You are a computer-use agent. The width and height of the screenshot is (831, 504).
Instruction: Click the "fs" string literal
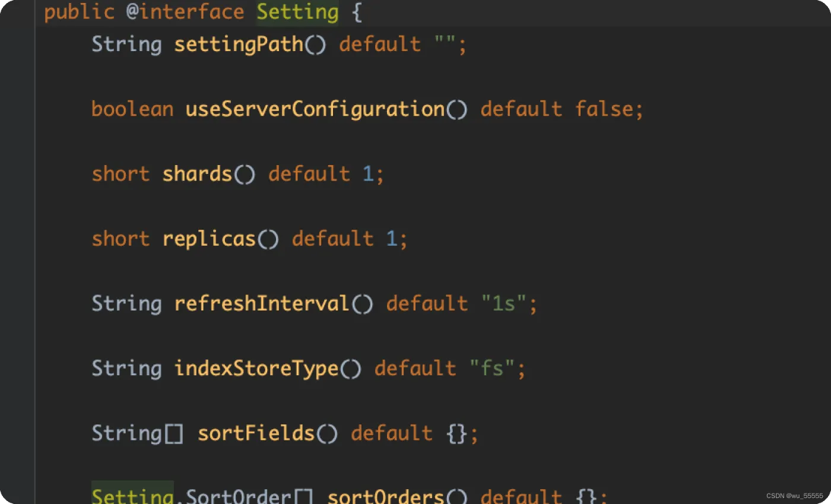point(492,368)
